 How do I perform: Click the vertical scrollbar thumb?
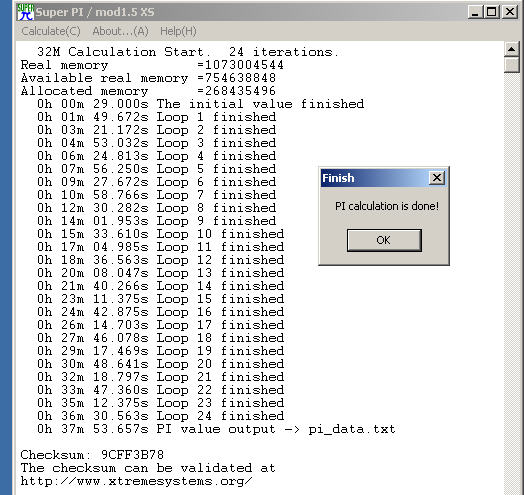(511, 65)
